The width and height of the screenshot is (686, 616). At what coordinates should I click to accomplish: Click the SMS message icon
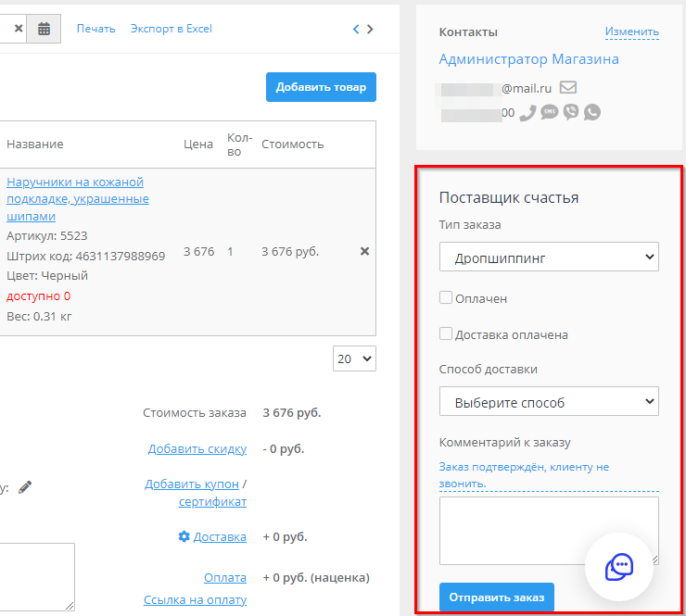pyautogui.click(x=550, y=112)
